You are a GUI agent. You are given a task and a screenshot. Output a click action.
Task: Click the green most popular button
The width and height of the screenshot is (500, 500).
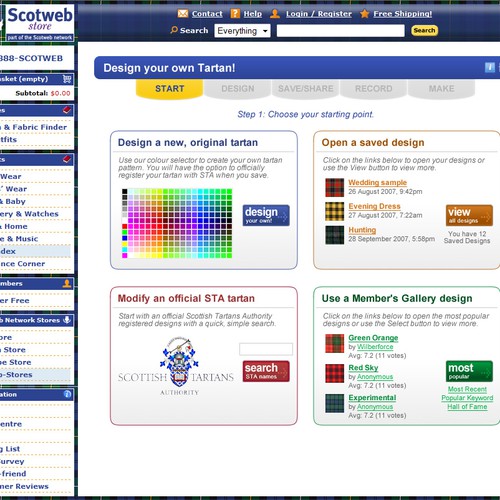[x=469, y=371]
